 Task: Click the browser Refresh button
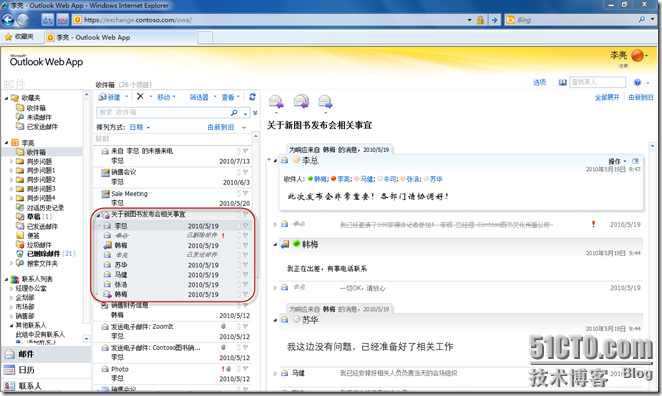pyautogui.click(x=48, y=19)
